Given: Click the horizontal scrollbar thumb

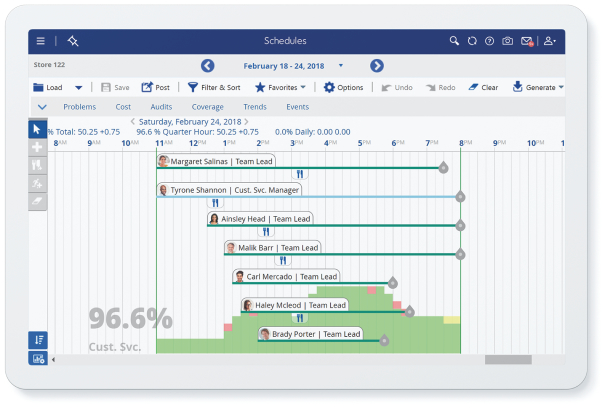Looking at the screenshot, I should coord(521,359).
